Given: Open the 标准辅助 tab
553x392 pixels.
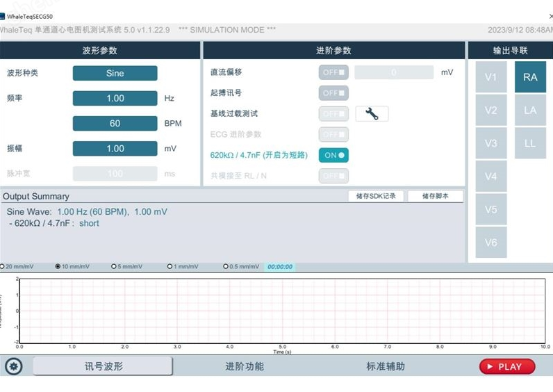Looking at the screenshot, I should [x=386, y=366].
